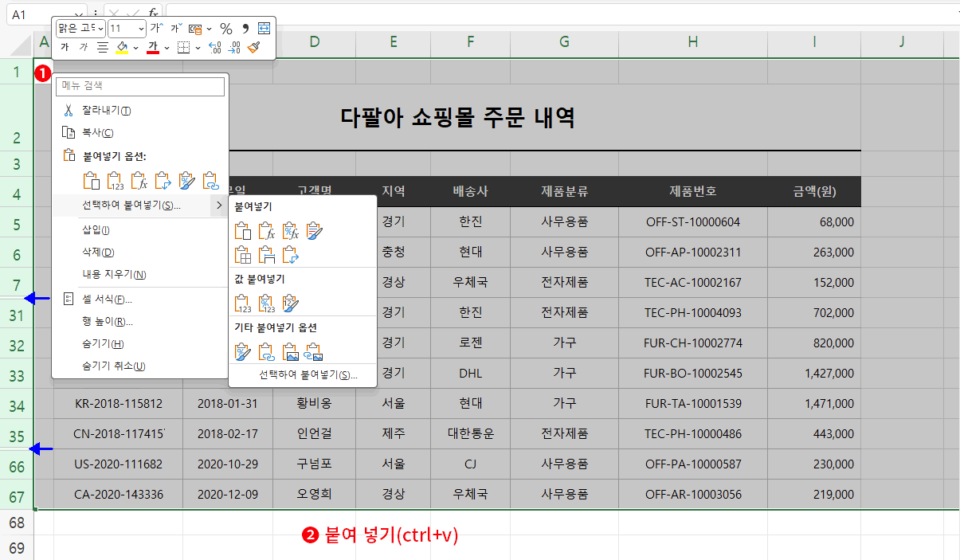
Task: Click Transpose icon under 붙여넣기 옵션 row
Action: [163, 180]
